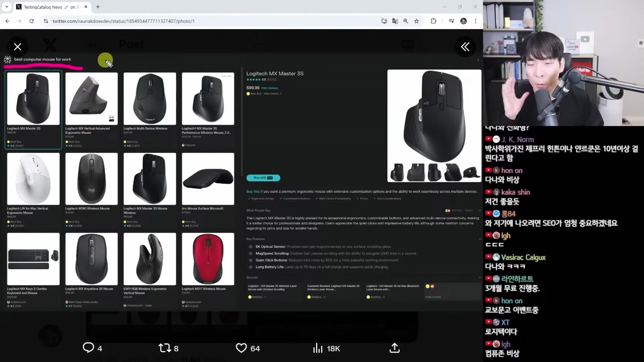Click 8K Optical Sensor feature line

click(323, 247)
